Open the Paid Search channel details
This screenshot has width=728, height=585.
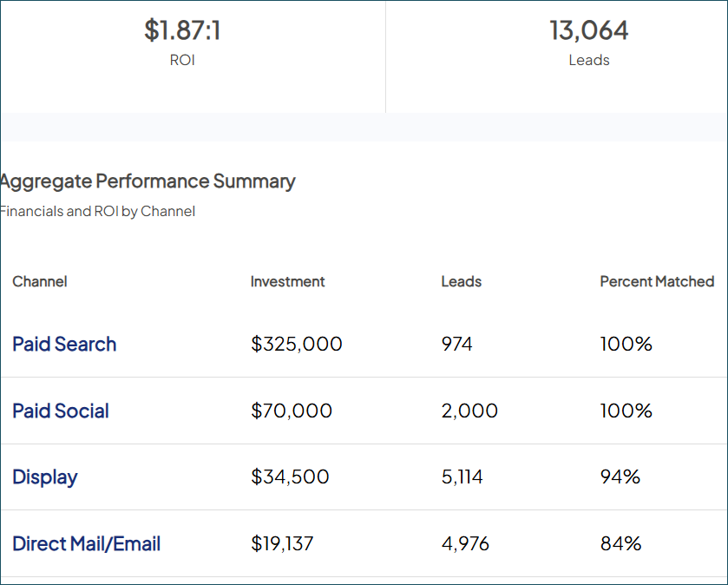point(64,344)
